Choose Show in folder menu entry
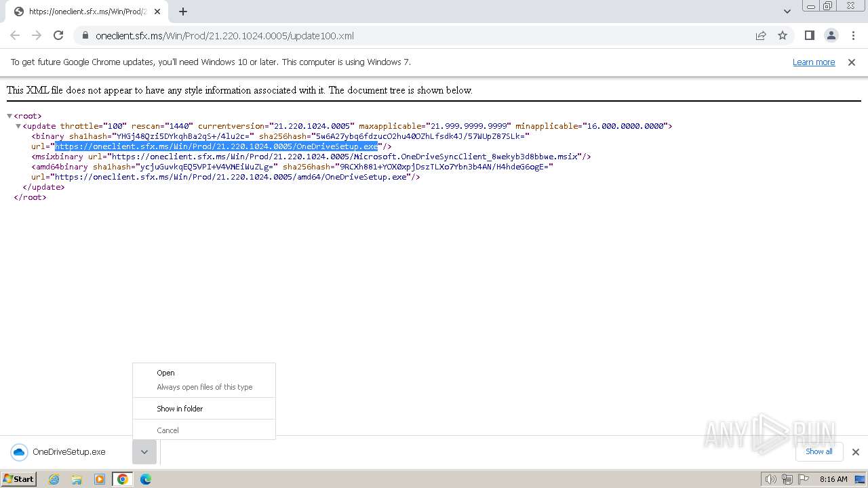The width and height of the screenshot is (868, 488). tap(204, 409)
